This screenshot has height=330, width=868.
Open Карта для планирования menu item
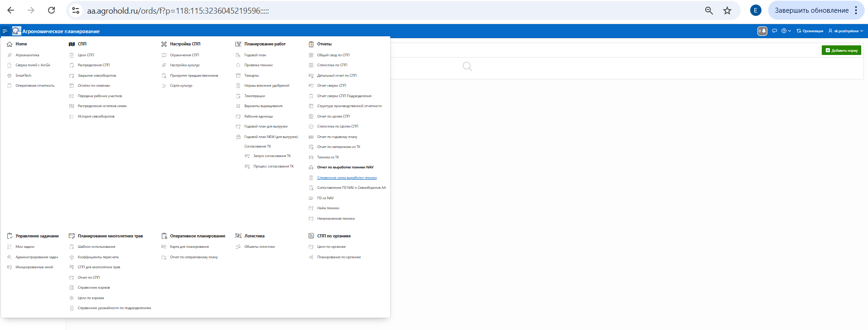(x=189, y=246)
